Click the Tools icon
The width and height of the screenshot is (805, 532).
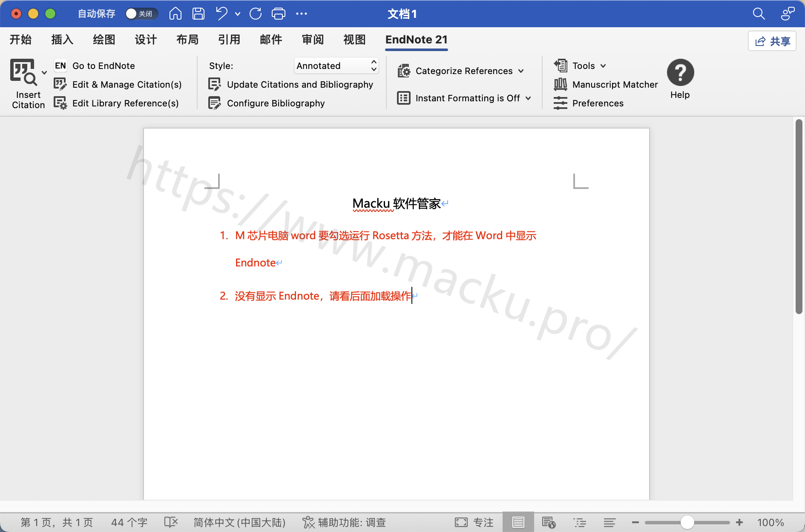[561, 66]
